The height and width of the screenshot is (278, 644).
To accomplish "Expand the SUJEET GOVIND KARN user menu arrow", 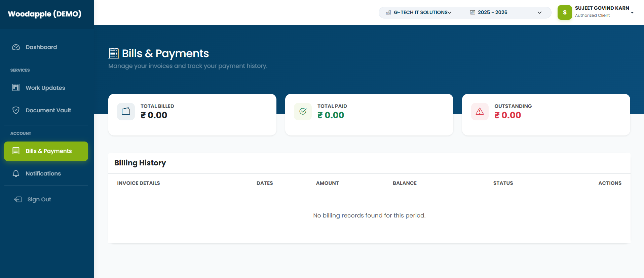I will [632, 12].
